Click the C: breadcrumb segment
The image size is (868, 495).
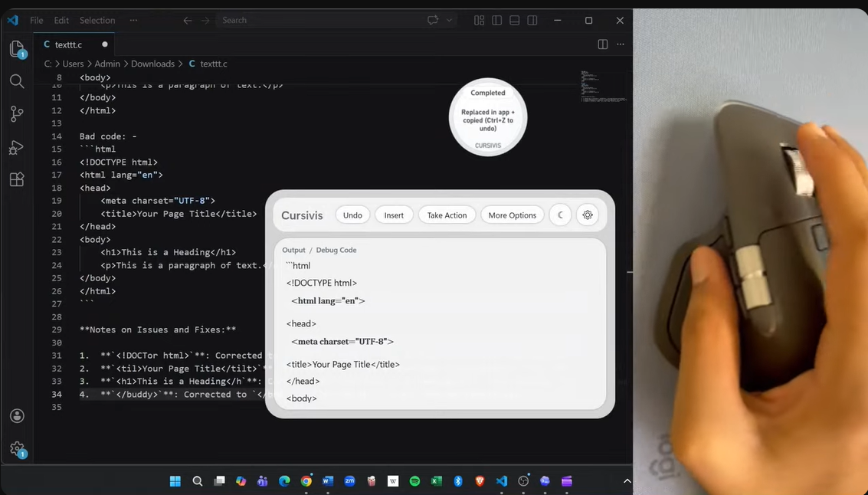48,64
